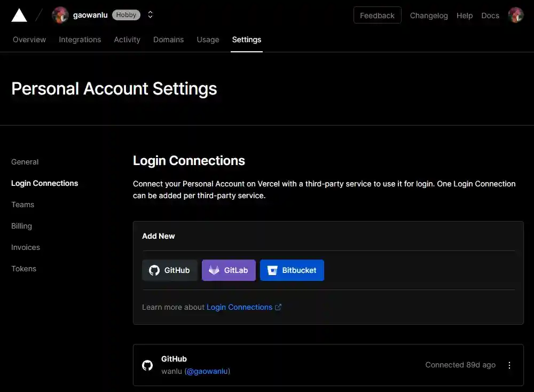This screenshot has width=534, height=392.
Task: Switch to the Domains tab
Action: coord(168,40)
